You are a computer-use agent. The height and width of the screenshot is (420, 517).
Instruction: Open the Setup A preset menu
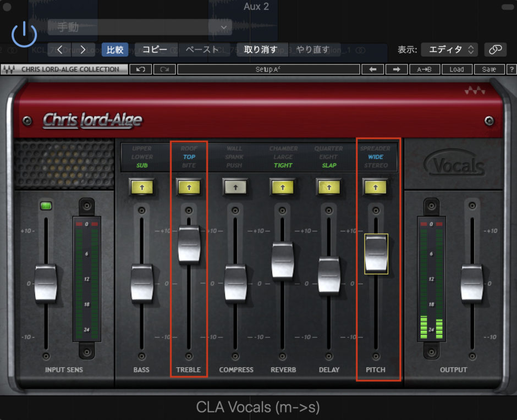tap(268, 69)
